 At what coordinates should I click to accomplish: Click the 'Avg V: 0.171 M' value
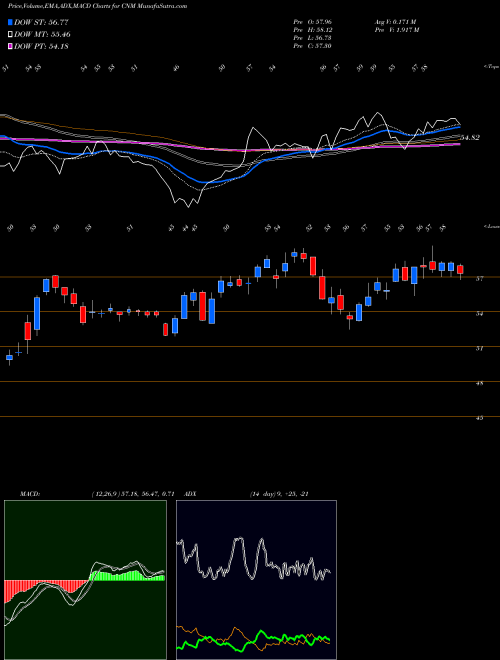(396, 22)
